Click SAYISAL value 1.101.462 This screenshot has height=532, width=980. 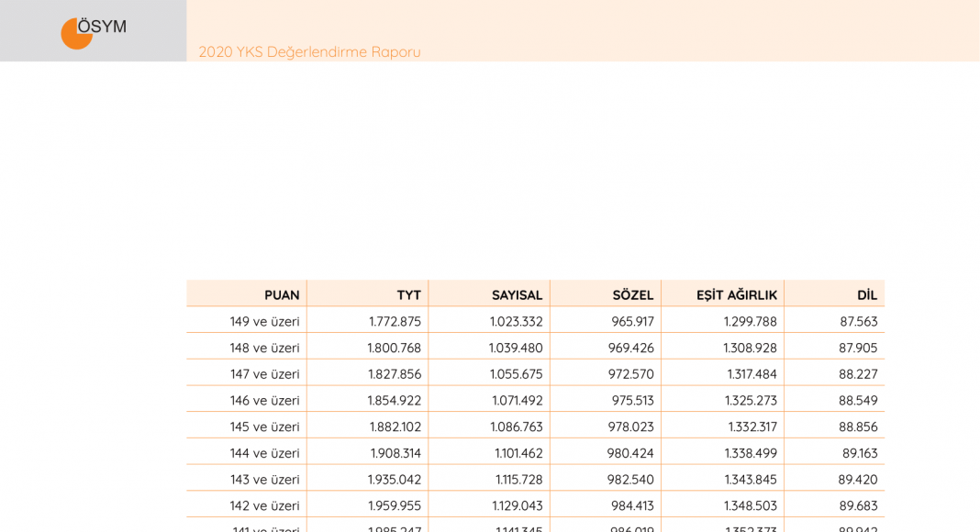[518, 453]
